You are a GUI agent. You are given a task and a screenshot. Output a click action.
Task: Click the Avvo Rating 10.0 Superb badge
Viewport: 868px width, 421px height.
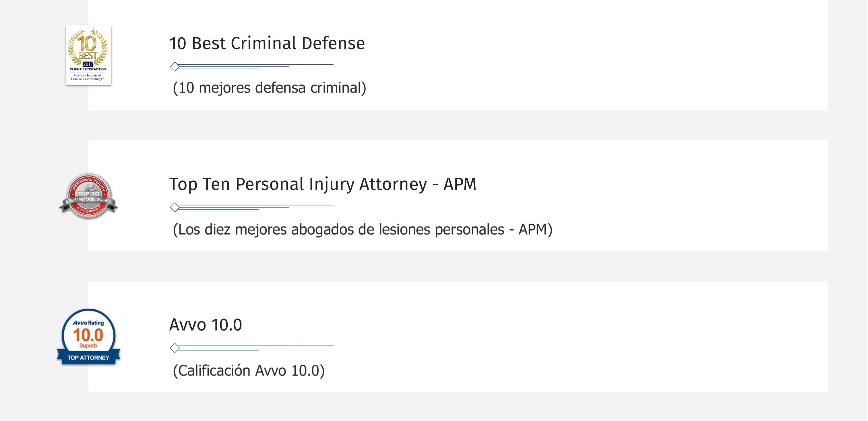88,337
